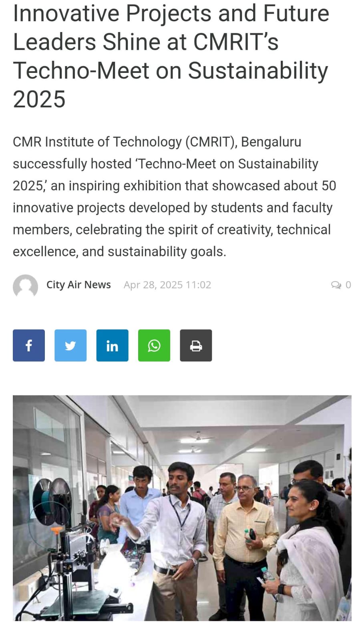This screenshot has width=364, height=641.
Task: Click the word Bengaluru in the summary
Action: click(x=271, y=142)
